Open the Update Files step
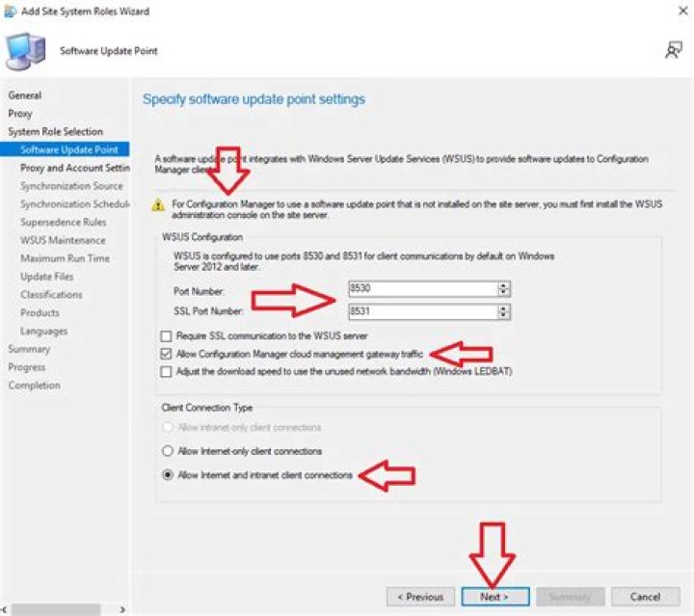This screenshot has width=694, height=616. pos(47,277)
